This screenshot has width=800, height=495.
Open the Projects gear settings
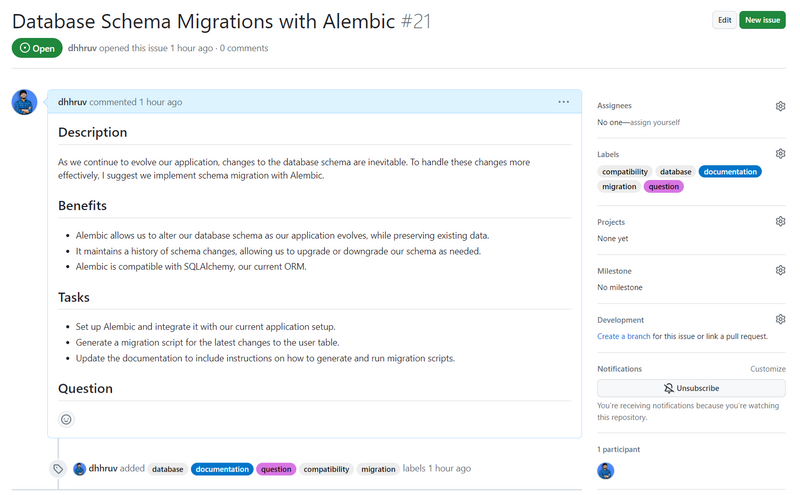click(x=780, y=221)
